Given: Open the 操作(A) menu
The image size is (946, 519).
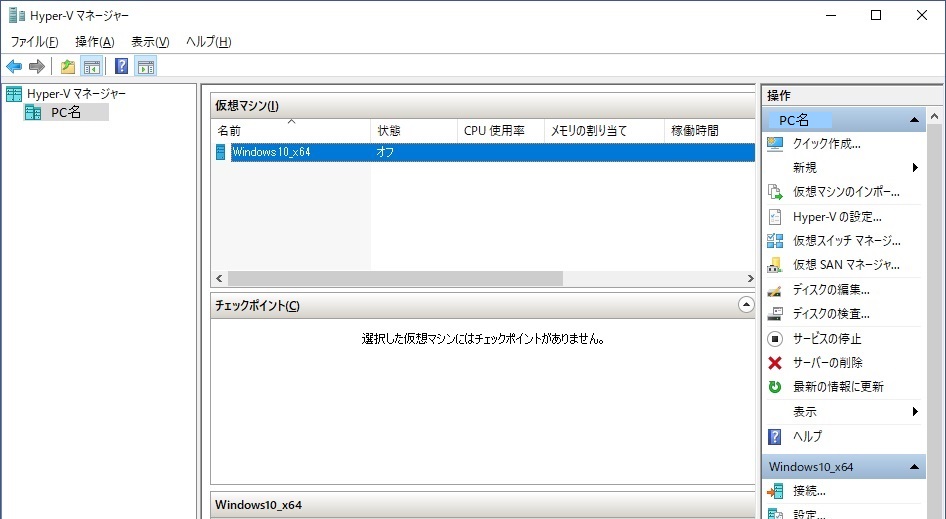Looking at the screenshot, I should pos(95,42).
